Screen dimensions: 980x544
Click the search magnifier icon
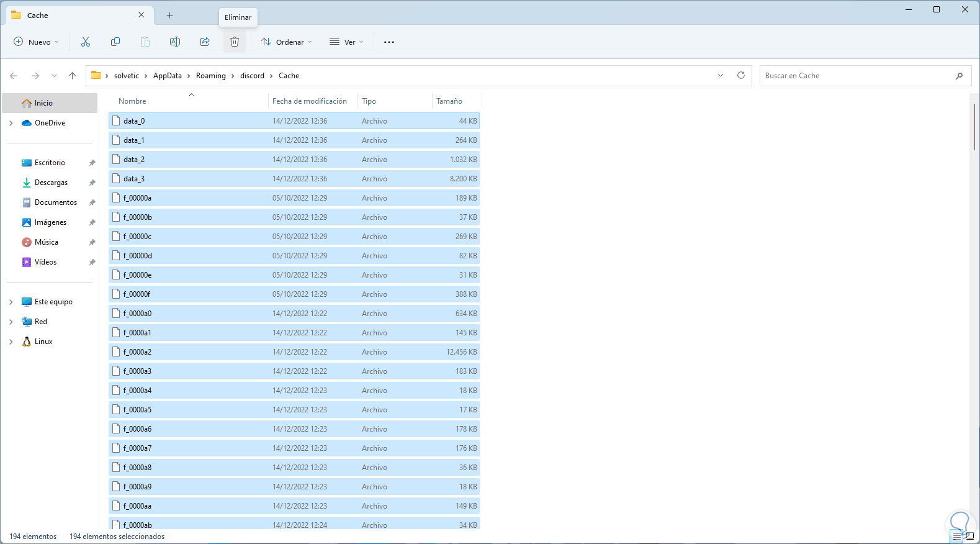tap(960, 76)
